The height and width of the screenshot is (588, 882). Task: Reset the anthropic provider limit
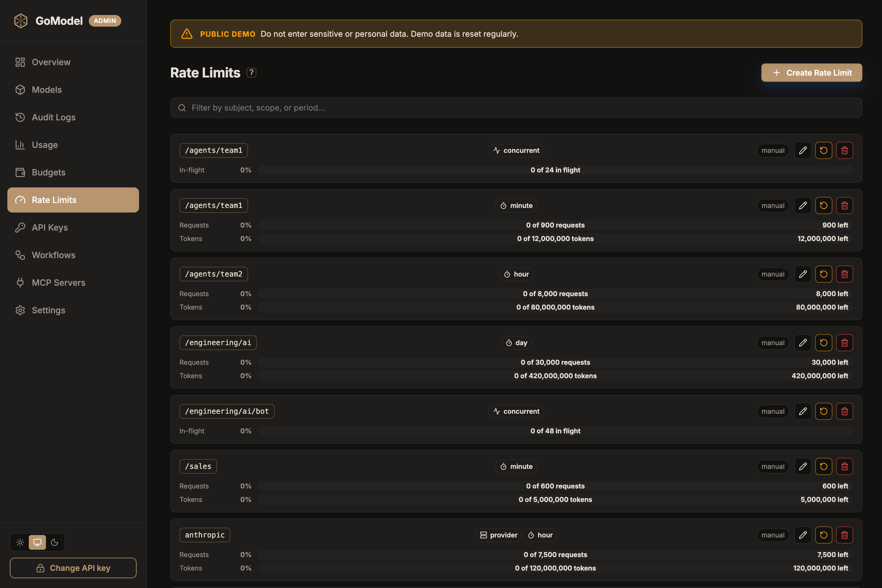coord(824,535)
